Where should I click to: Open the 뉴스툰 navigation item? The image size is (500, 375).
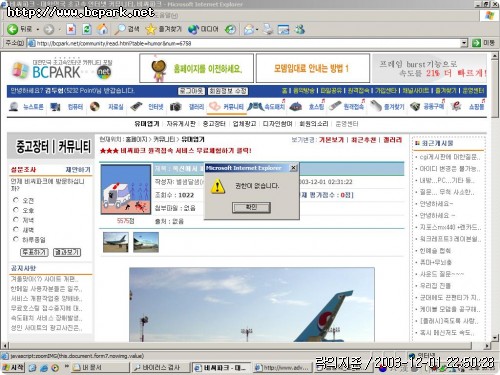click(x=27, y=107)
